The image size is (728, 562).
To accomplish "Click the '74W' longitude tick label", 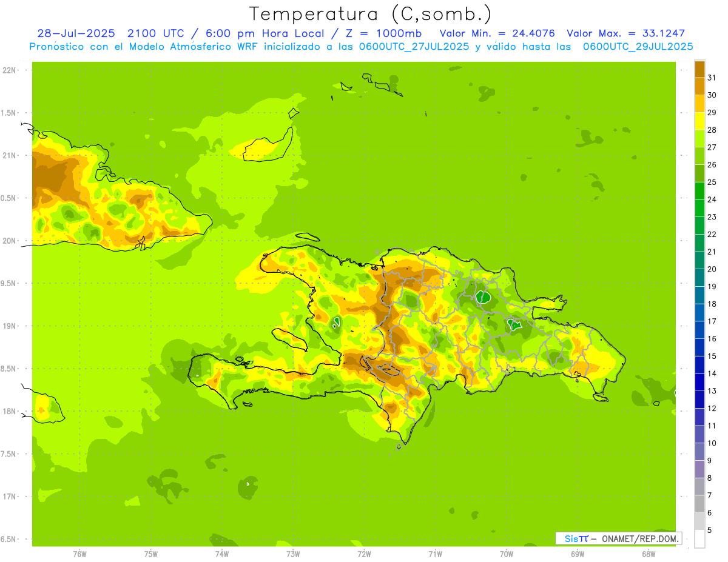I will click(x=222, y=554).
